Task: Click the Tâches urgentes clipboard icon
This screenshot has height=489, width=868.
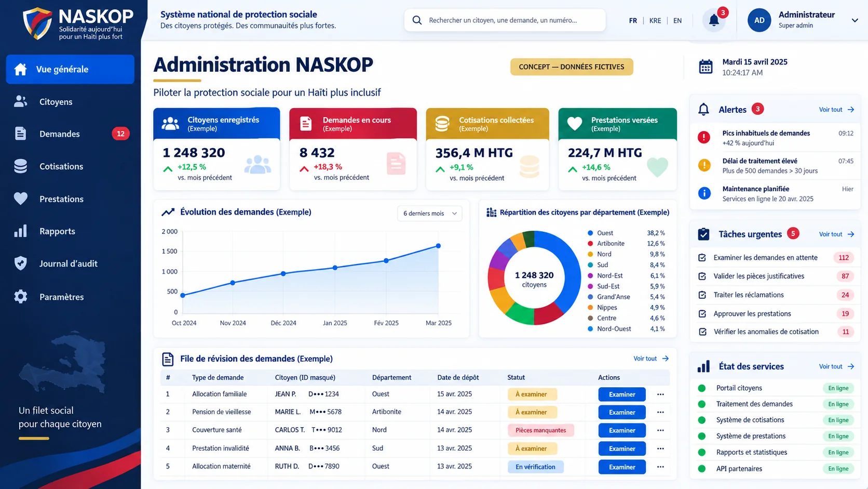Action: click(703, 234)
